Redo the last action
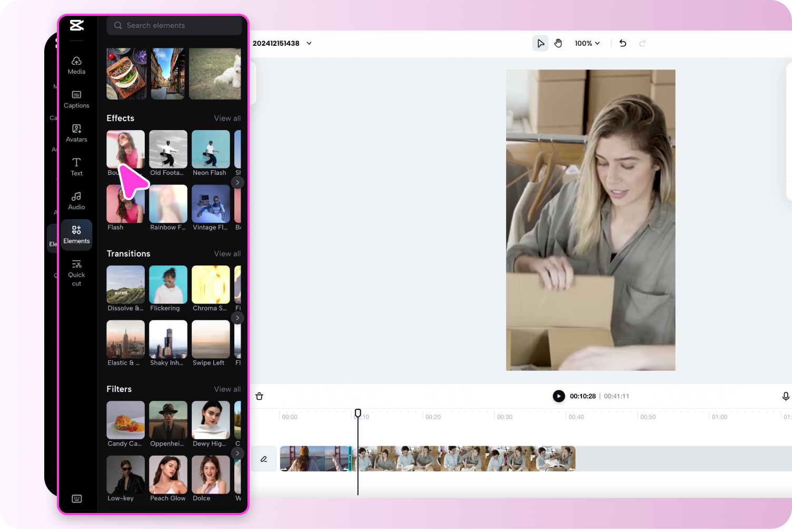 coord(642,43)
